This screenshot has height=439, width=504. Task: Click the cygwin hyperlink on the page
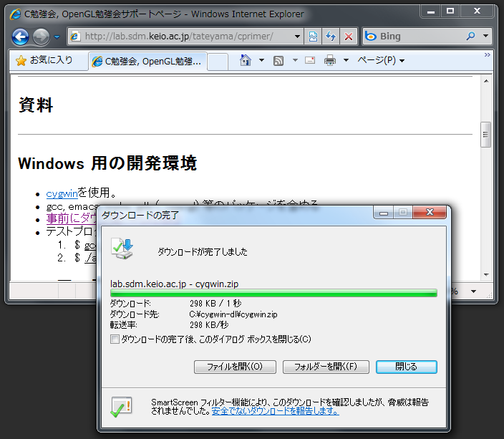point(62,193)
